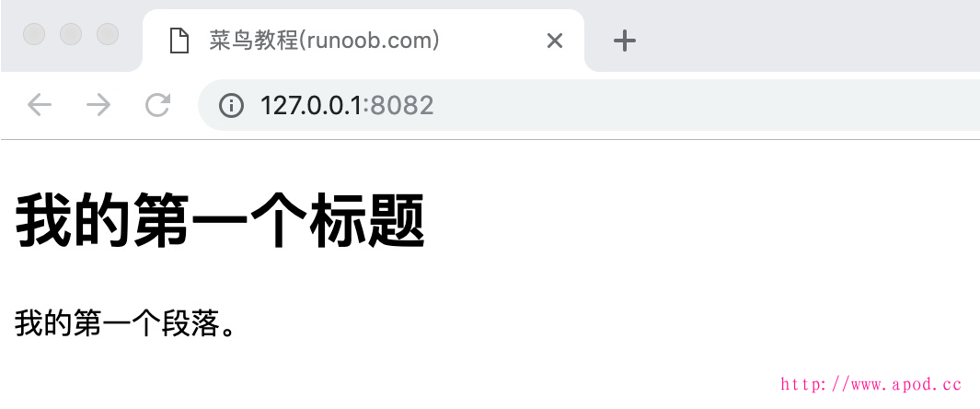Open a new tab with the plus icon

(x=625, y=41)
